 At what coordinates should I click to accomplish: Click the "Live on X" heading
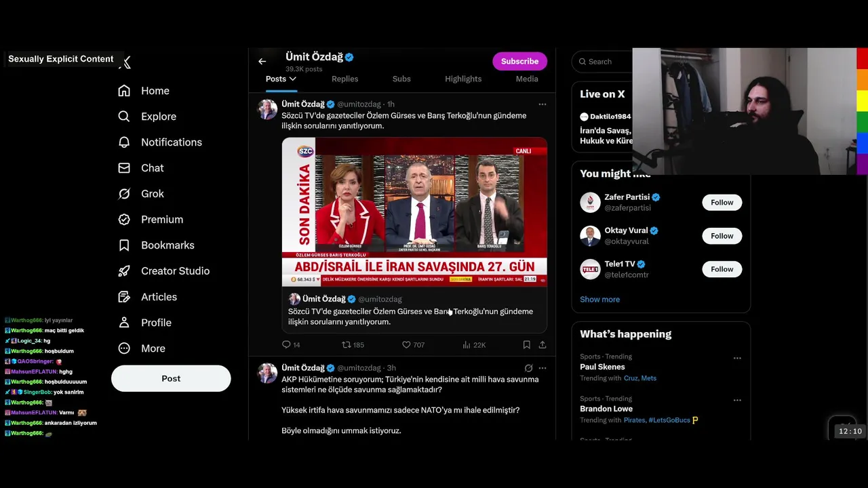602,94
